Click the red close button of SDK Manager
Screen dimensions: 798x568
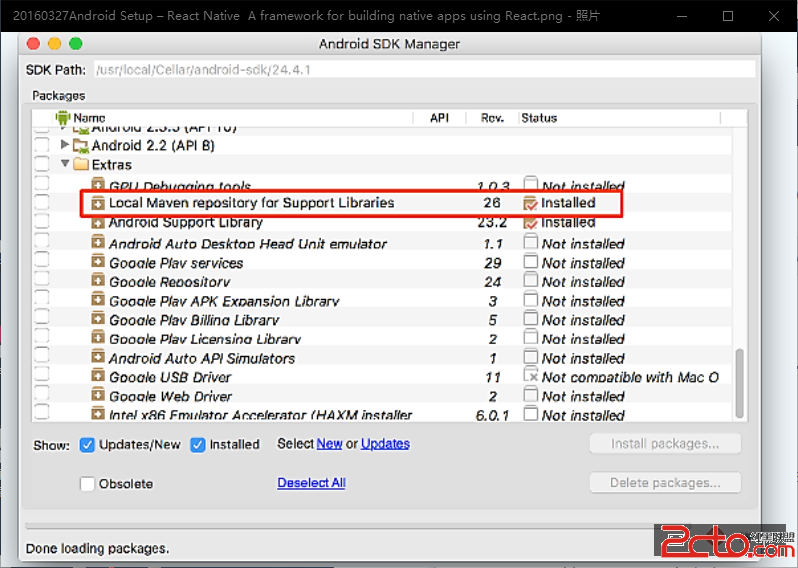34,44
